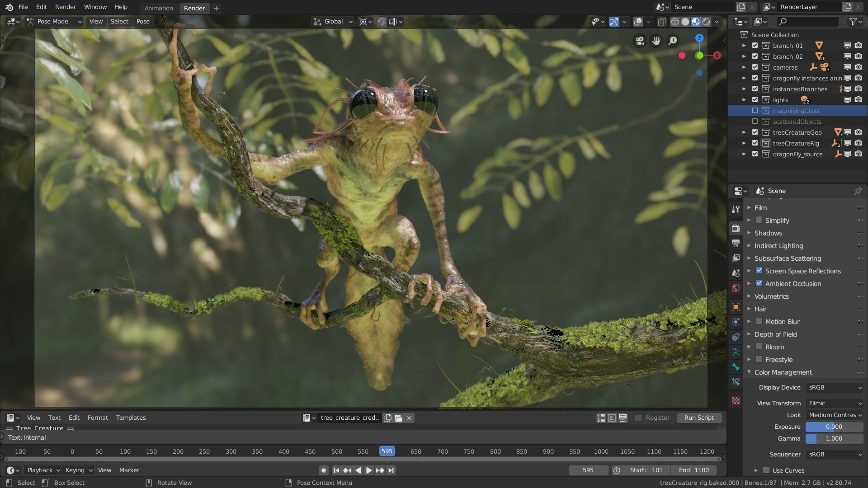Screen dimensions: 868x488
Task: Toggle camera view icon in viewport
Action: [639, 41]
